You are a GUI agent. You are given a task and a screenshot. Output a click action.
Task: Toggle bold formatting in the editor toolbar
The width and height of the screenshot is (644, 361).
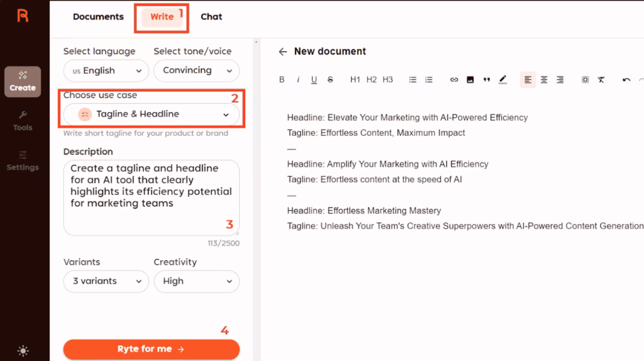pyautogui.click(x=282, y=80)
